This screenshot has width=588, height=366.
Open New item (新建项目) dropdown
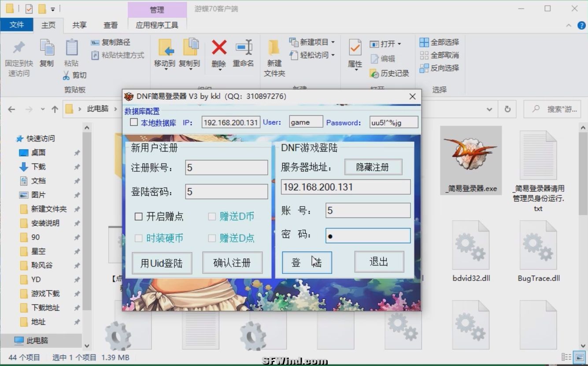pos(312,42)
